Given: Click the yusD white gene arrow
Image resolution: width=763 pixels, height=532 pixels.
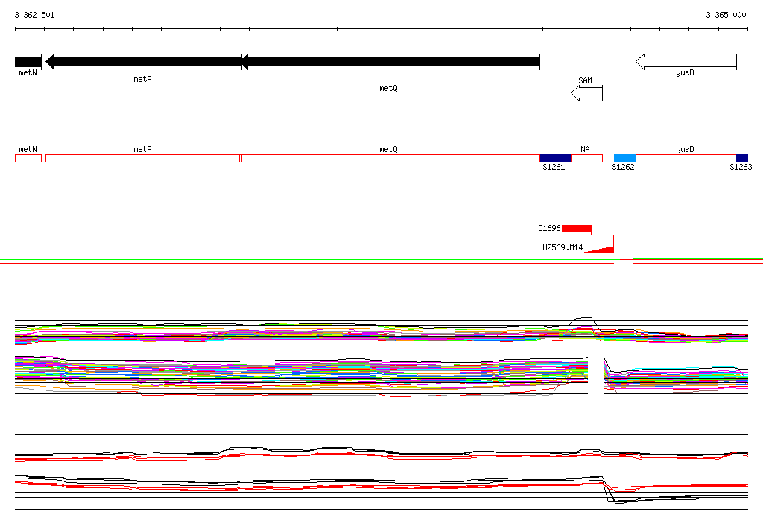Looking at the screenshot, I should click(686, 62).
